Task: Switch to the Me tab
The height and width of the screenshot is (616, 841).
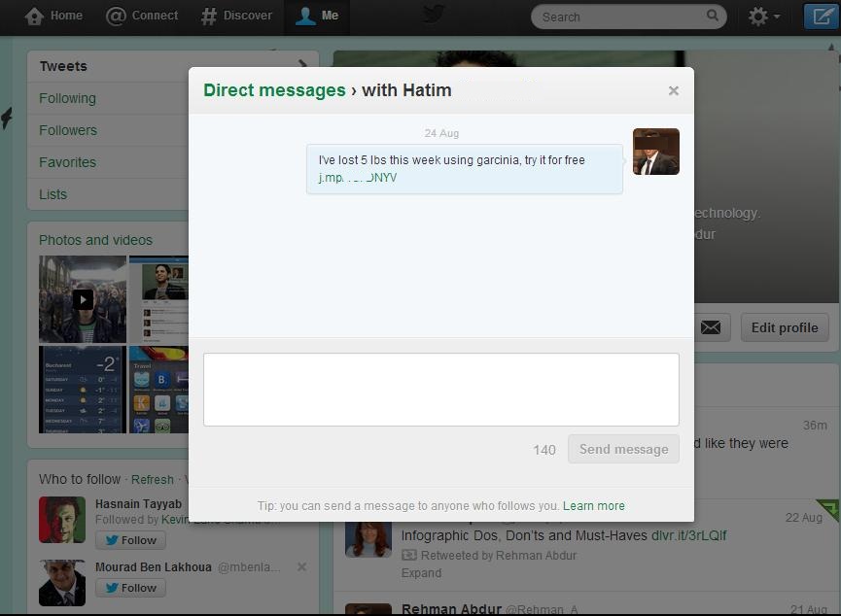Action: (x=316, y=16)
